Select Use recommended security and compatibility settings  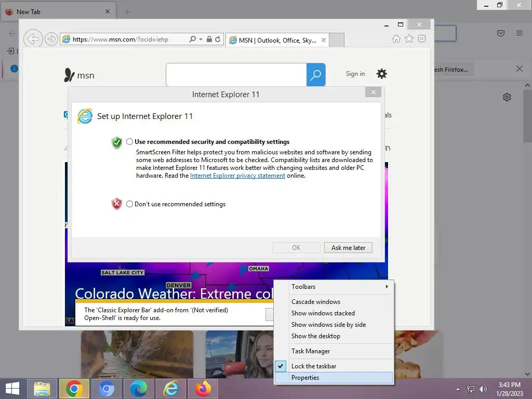(x=129, y=141)
